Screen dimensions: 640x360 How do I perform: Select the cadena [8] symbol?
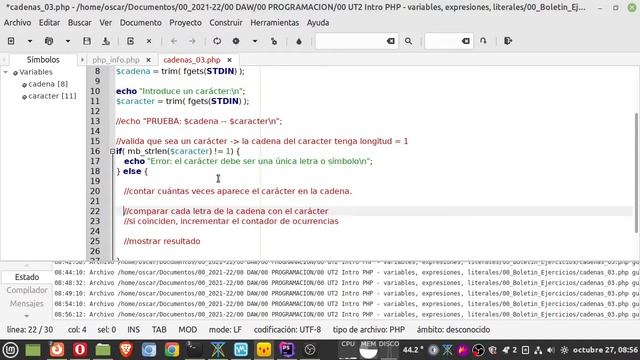click(48, 84)
